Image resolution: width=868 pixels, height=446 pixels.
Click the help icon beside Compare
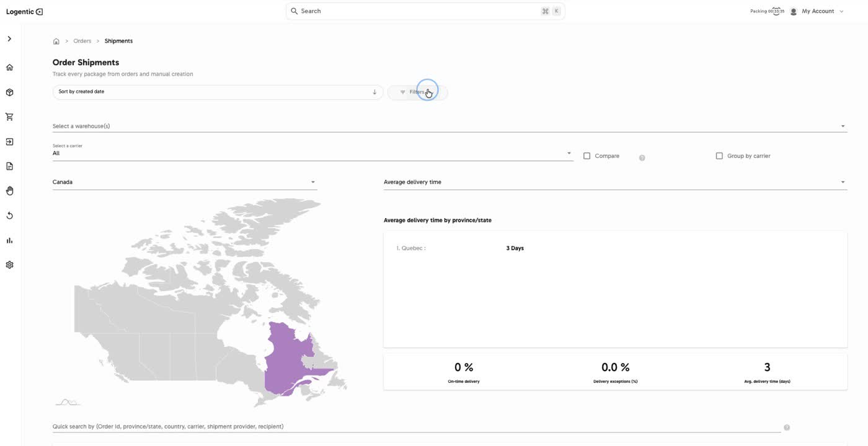coord(642,158)
